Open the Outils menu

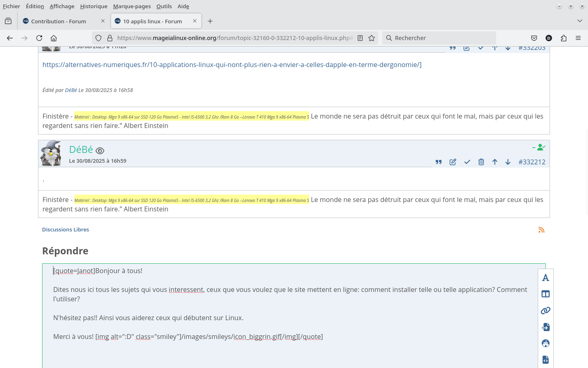pos(164,6)
